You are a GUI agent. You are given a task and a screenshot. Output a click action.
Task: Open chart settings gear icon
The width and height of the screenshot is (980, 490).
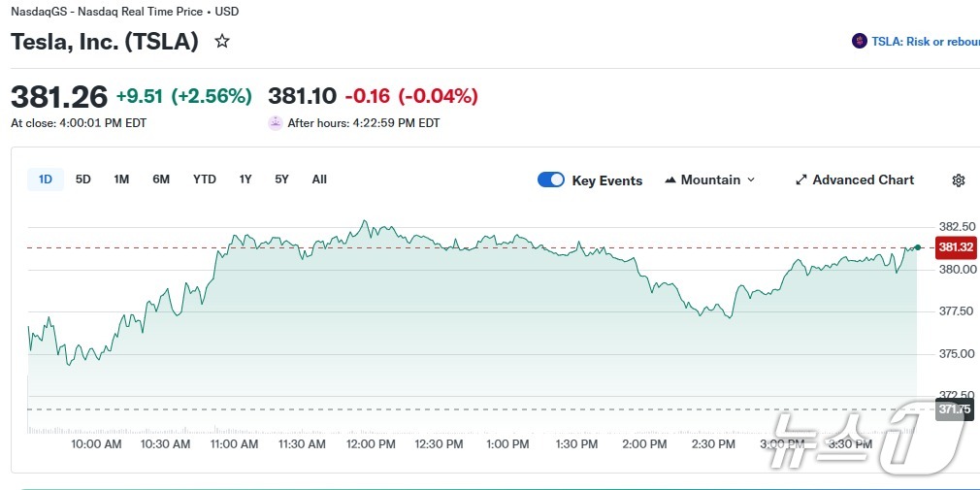[x=959, y=180]
